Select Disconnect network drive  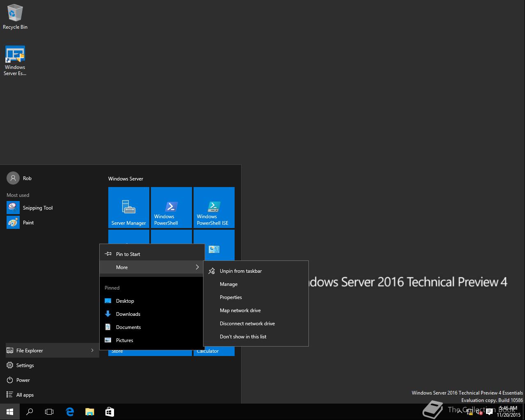pyautogui.click(x=256, y=324)
